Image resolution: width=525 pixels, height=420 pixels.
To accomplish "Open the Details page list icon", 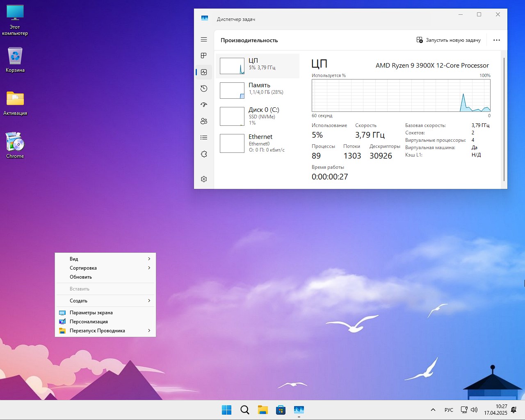I will pos(204,138).
